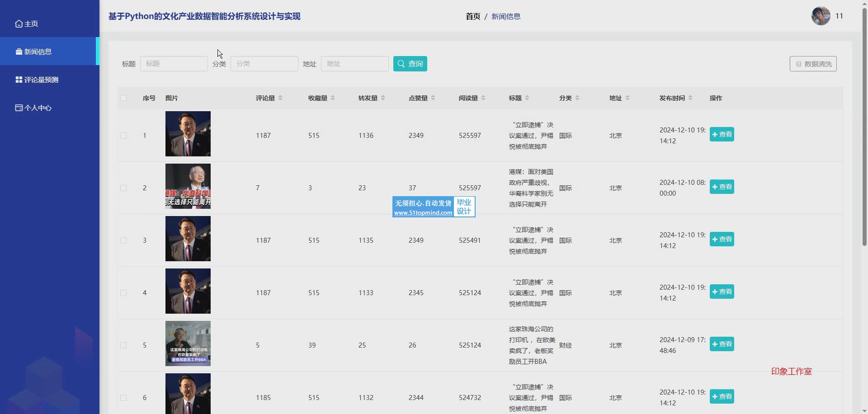The image size is (868, 414).
Task: Check the checkbox for row 1
Action: (123, 136)
